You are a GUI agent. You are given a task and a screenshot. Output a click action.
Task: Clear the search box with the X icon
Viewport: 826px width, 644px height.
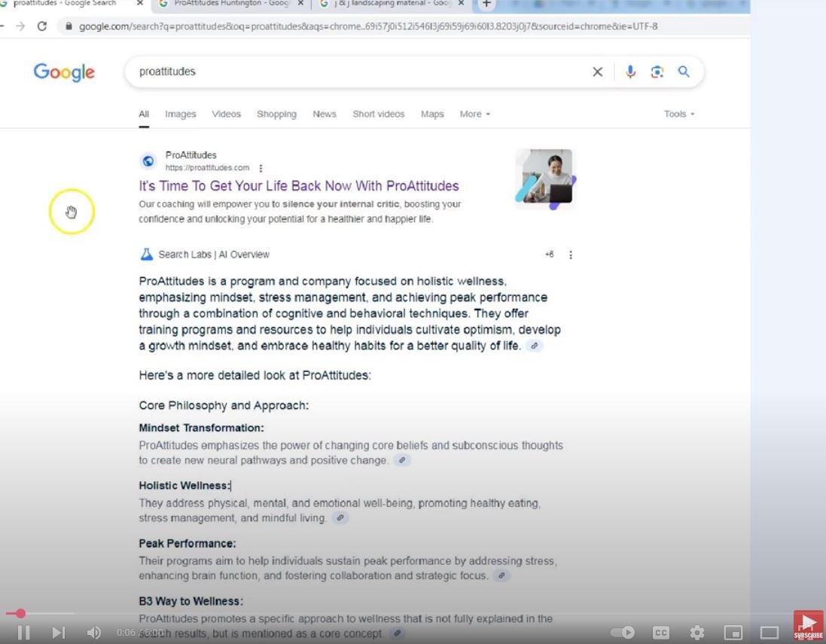tap(597, 72)
